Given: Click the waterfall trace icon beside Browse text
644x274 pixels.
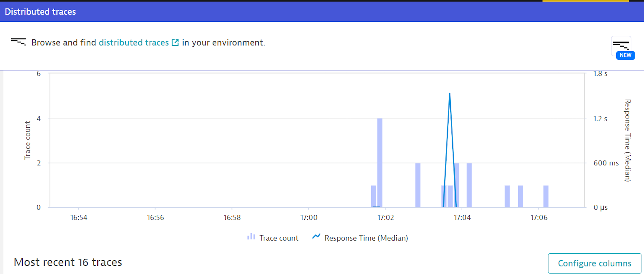Looking at the screenshot, I should click(18, 42).
